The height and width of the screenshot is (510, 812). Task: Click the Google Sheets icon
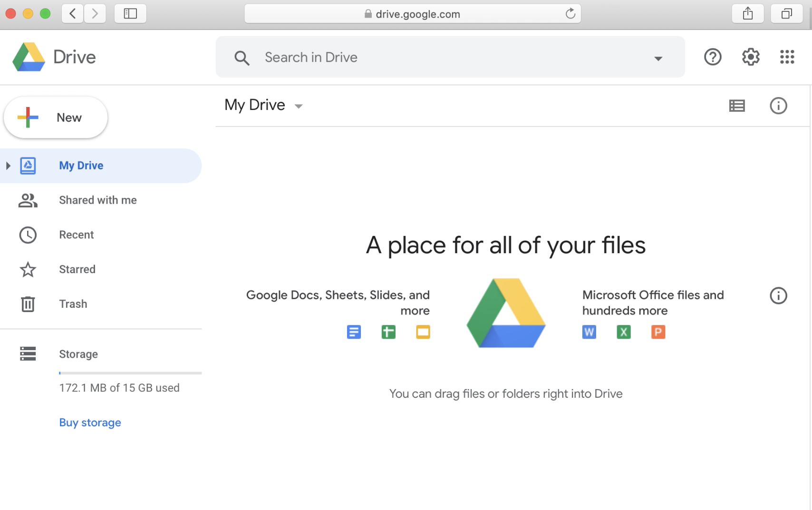click(388, 332)
